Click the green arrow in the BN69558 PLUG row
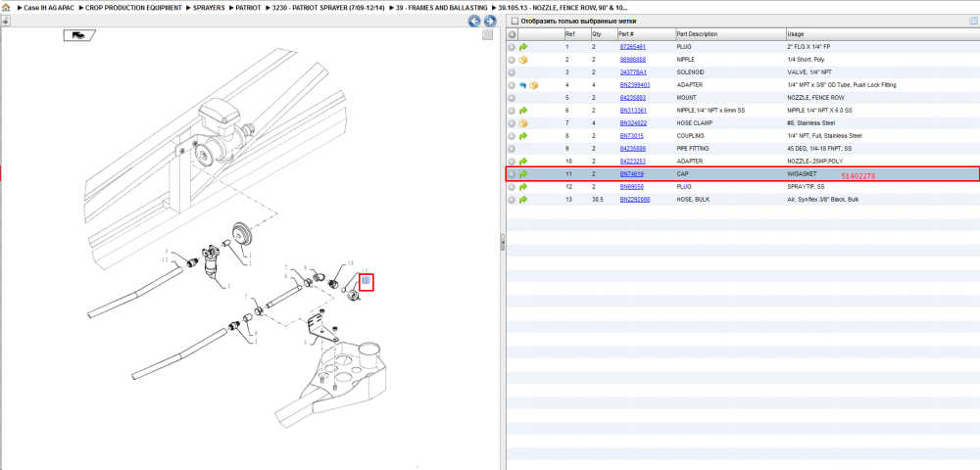Viewport: 980px width, 470px height. point(523,187)
